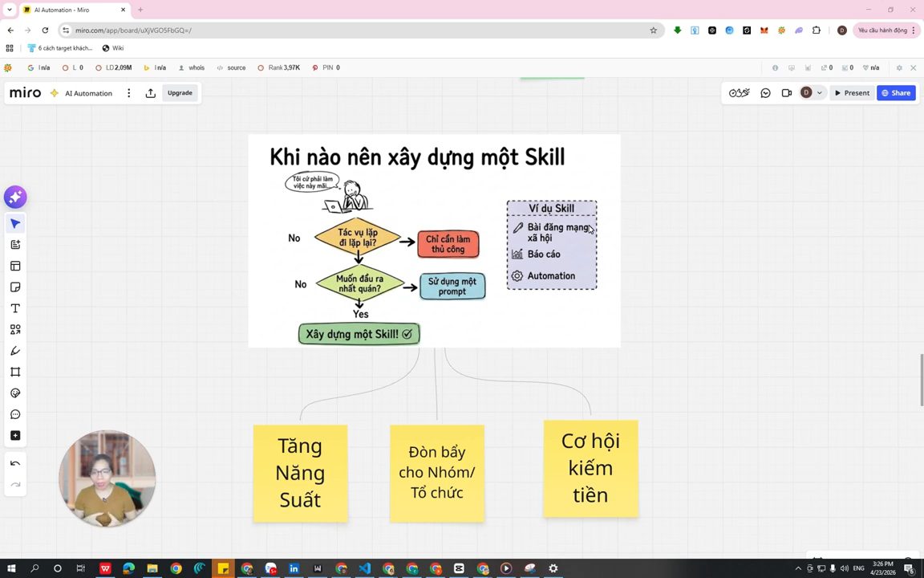Click the LD 2,09M metric
This screenshot has width=924, height=578.
click(x=114, y=67)
